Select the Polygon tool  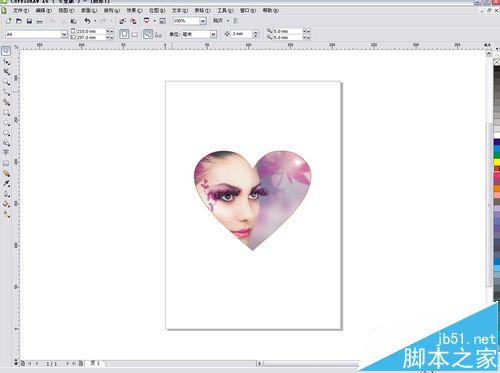coord(6,133)
